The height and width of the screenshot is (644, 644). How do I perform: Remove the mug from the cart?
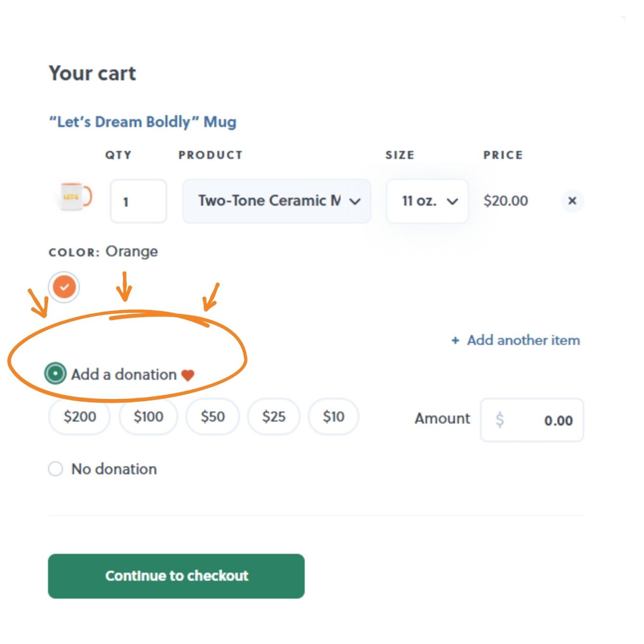(572, 201)
